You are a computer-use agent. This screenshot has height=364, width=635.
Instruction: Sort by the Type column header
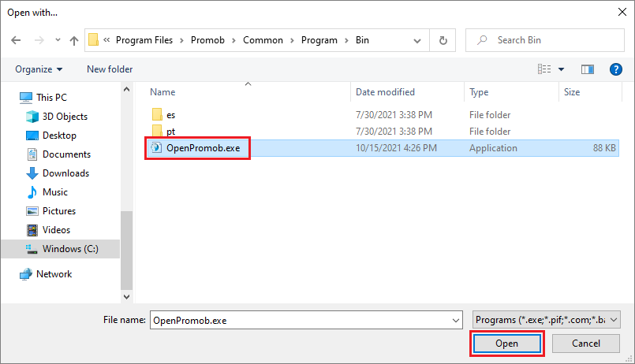(x=479, y=92)
